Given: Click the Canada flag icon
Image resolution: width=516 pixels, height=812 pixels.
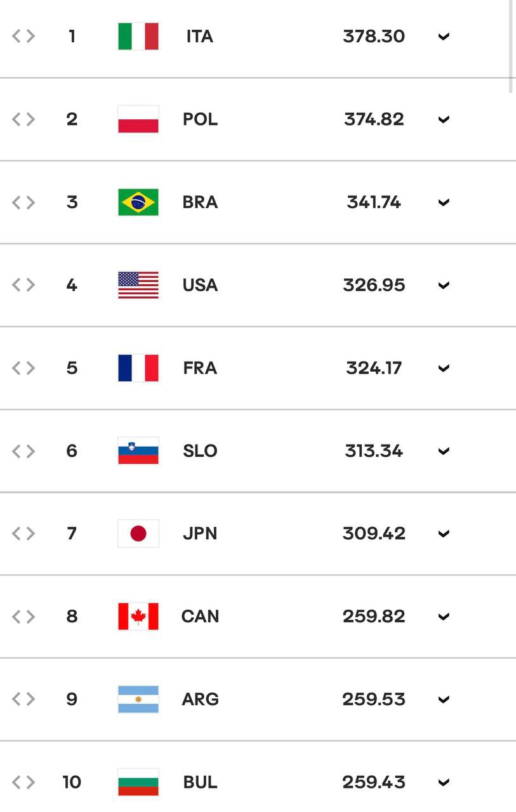Looking at the screenshot, I should point(138,617).
